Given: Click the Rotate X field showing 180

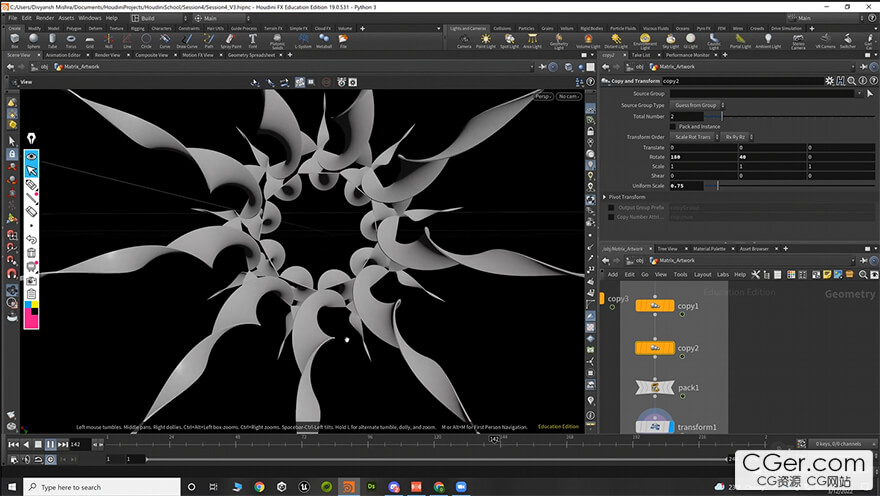Looking at the screenshot, I should [x=703, y=157].
